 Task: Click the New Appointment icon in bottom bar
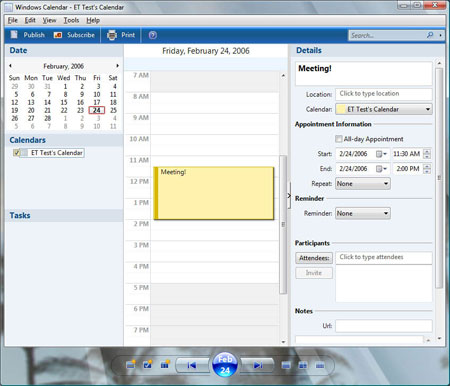click(x=131, y=365)
